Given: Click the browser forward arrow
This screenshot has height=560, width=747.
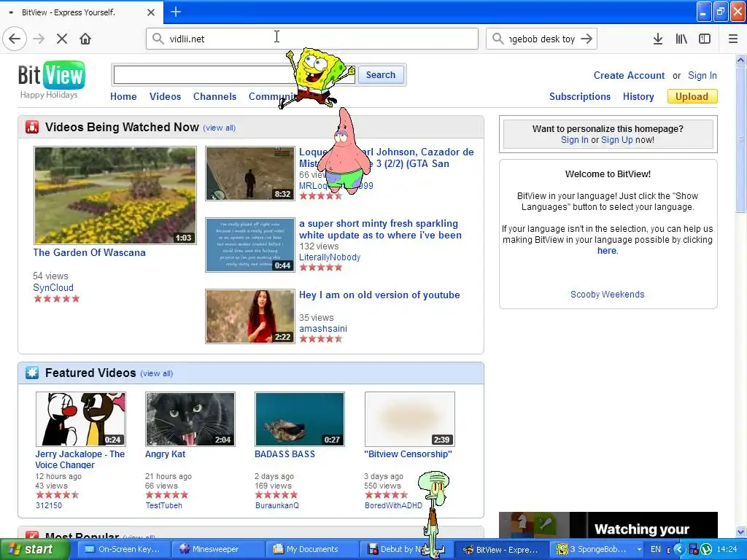Looking at the screenshot, I should (x=39, y=39).
